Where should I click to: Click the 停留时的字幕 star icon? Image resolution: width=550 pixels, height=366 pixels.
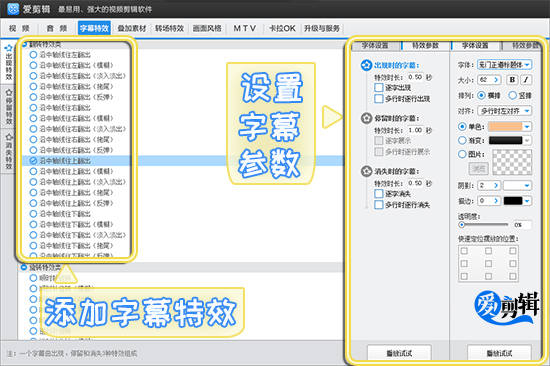click(x=366, y=118)
